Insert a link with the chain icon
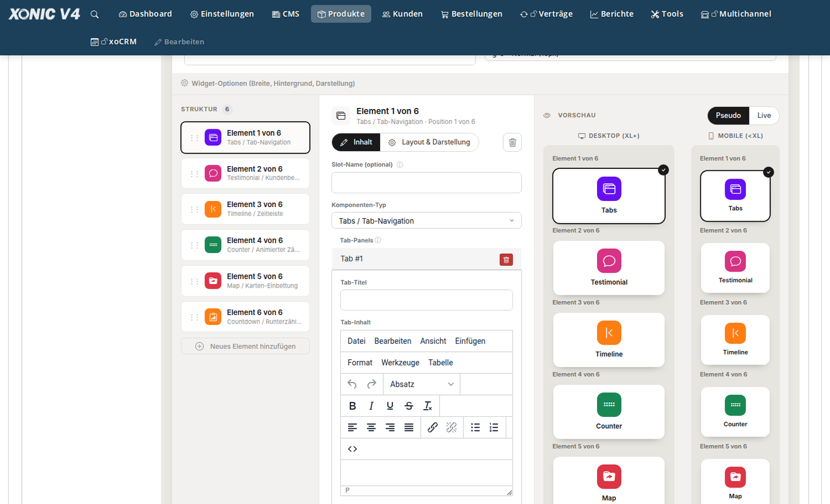Screen dimensions: 830x504 coord(433,428)
